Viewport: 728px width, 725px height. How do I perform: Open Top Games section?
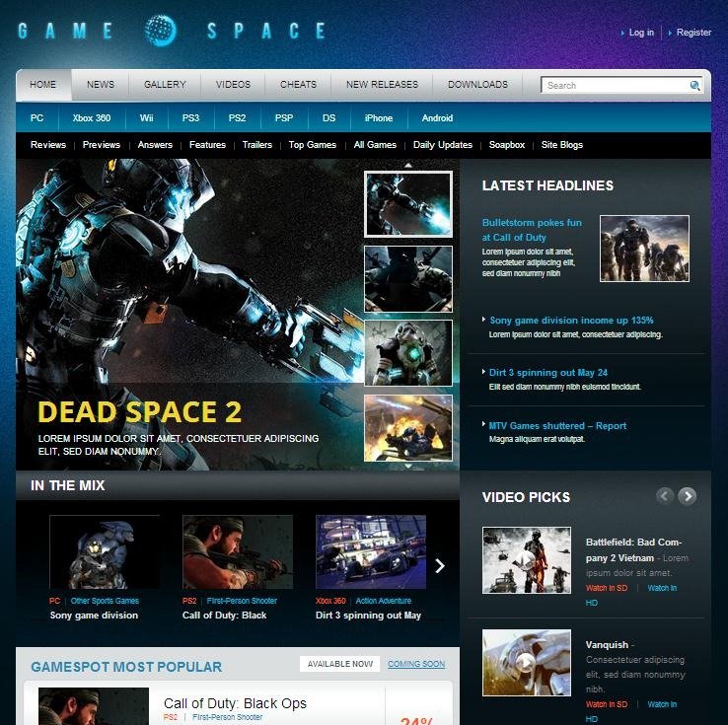[313, 145]
